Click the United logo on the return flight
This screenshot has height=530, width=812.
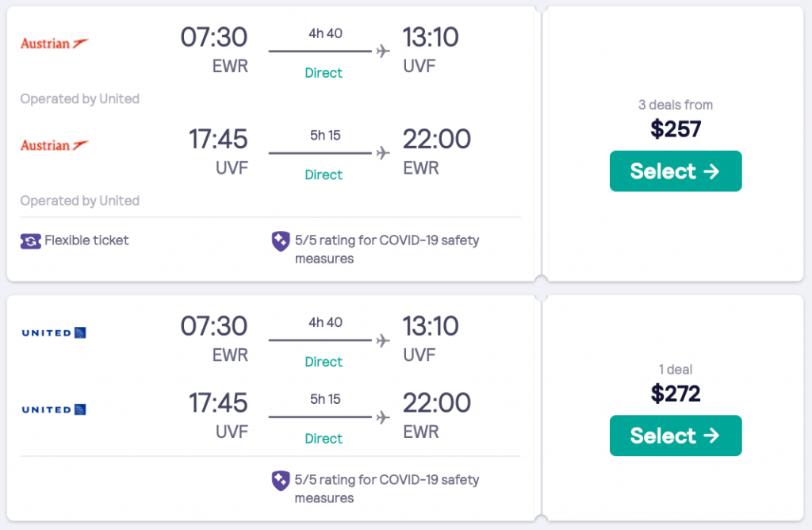[x=54, y=409]
